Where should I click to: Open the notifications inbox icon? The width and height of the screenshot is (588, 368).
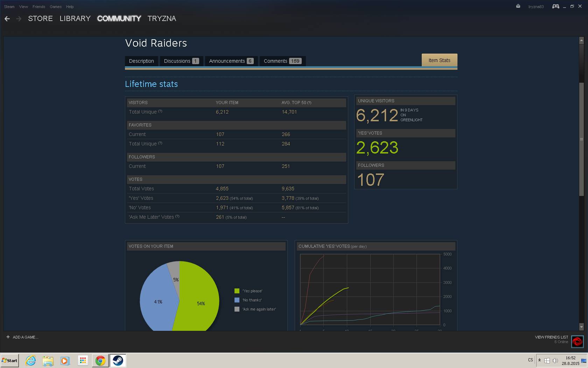pos(518,6)
